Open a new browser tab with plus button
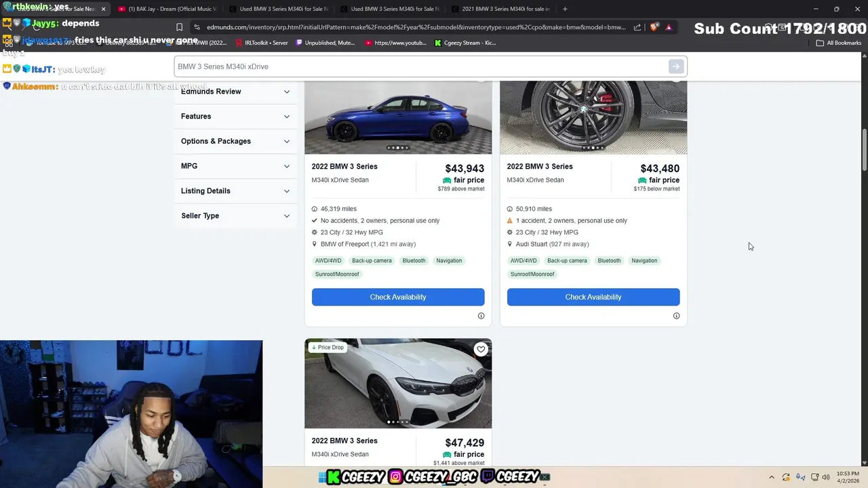Image resolution: width=868 pixels, height=488 pixels. [565, 9]
